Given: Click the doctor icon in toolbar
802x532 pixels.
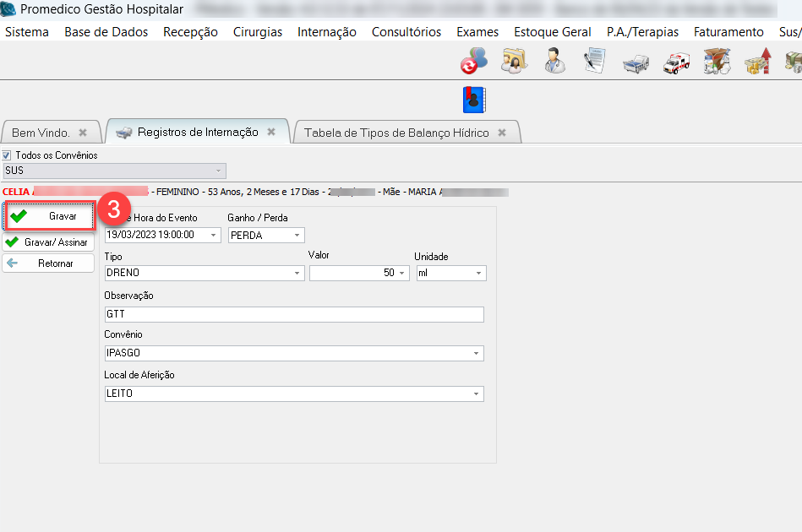Looking at the screenshot, I should [x=554, y=61].
